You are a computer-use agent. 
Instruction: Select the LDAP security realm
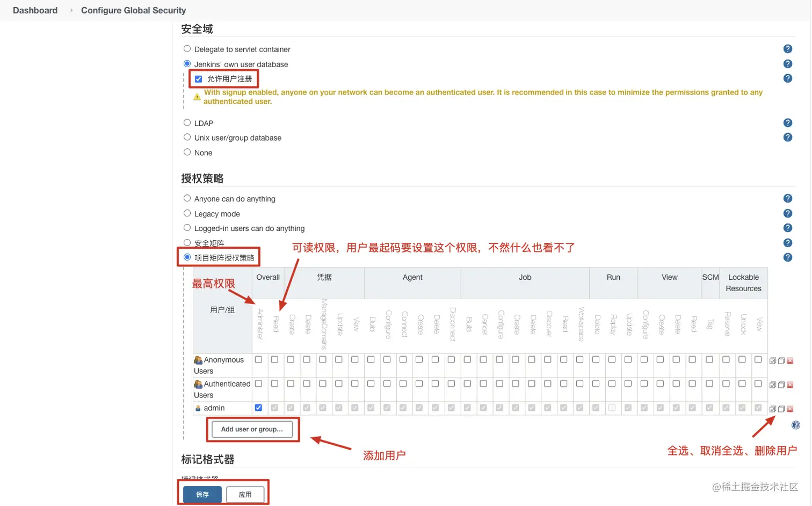coord(187,122)
